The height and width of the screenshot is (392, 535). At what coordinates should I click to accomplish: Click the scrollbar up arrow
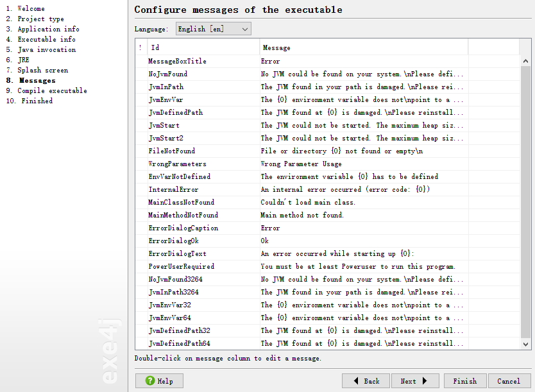tap(525, 61)
